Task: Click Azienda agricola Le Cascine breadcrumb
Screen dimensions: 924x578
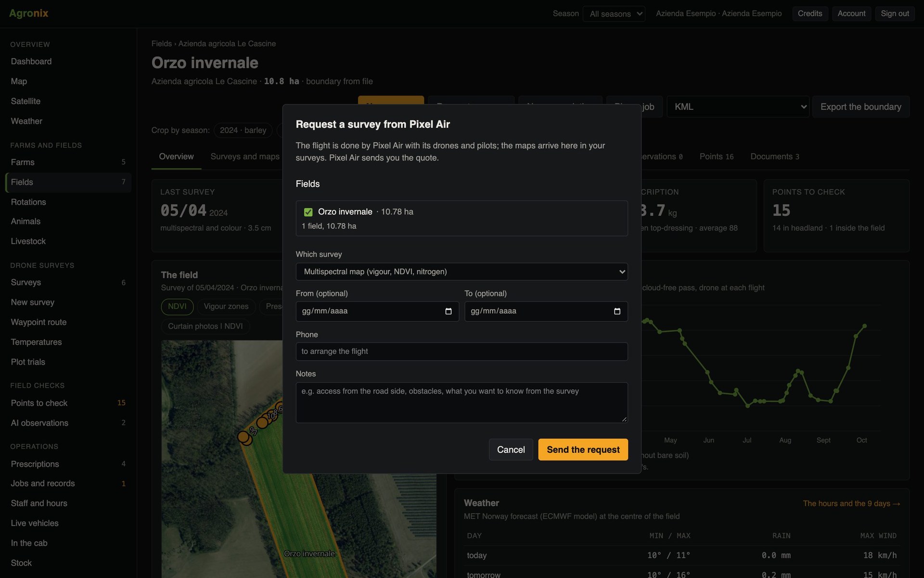Action: click(x=227, y=43)
